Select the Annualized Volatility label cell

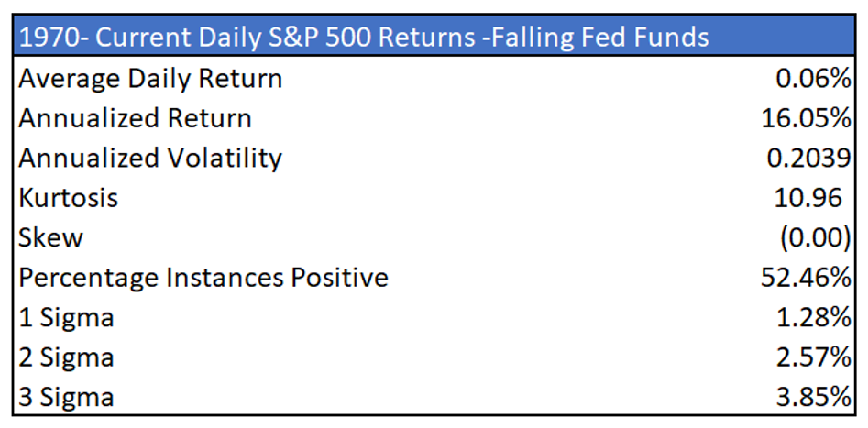coord(150,158)
